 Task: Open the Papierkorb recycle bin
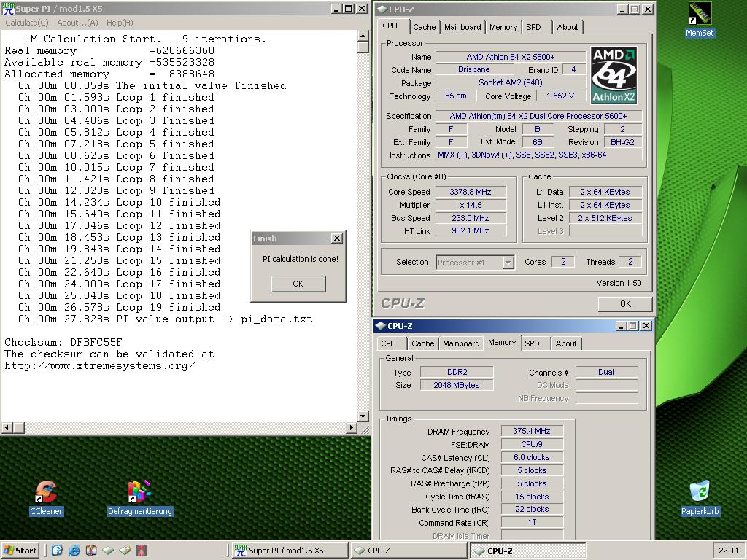[x=700, y=497]
